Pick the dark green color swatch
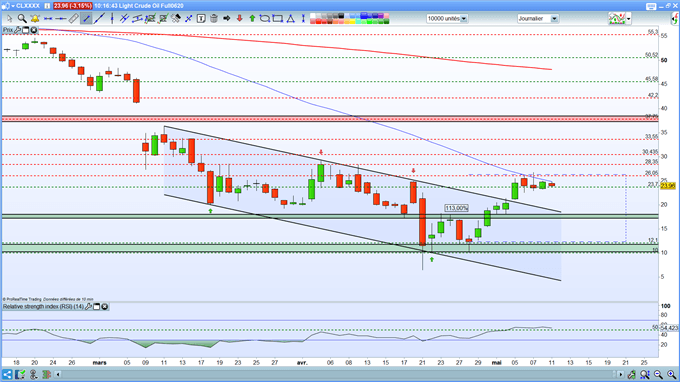Screen dimensions: 680x382 pyautogui.click(x=386, y=21)
